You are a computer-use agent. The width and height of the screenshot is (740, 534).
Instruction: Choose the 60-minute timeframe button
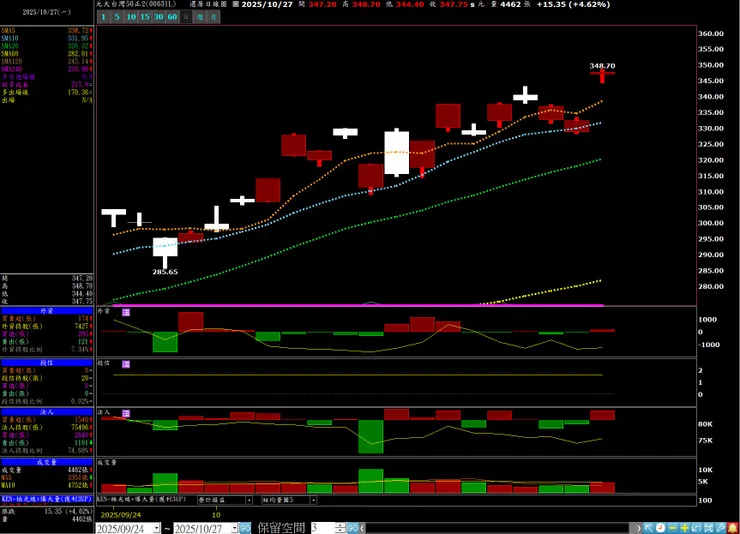click(x=172, y=17)
